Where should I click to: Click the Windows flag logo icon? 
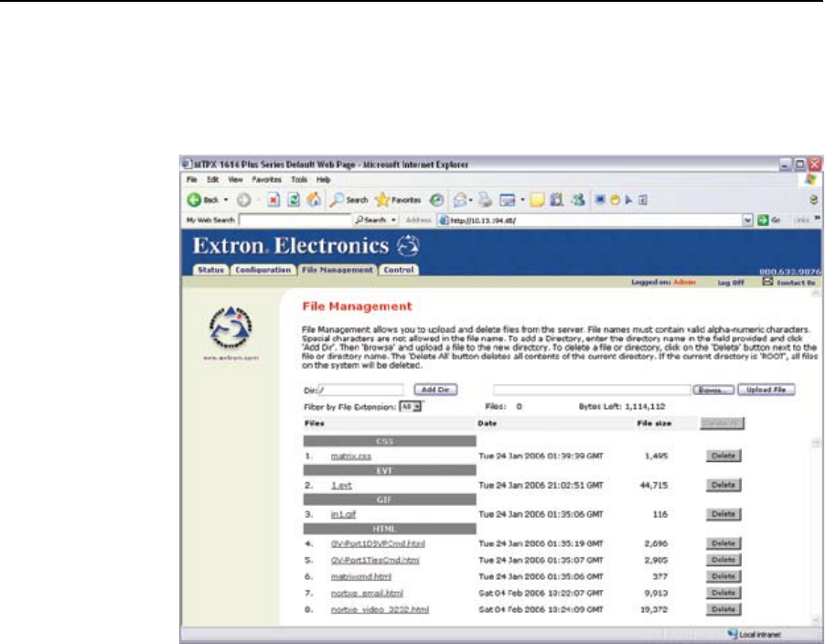coord(810,180)
